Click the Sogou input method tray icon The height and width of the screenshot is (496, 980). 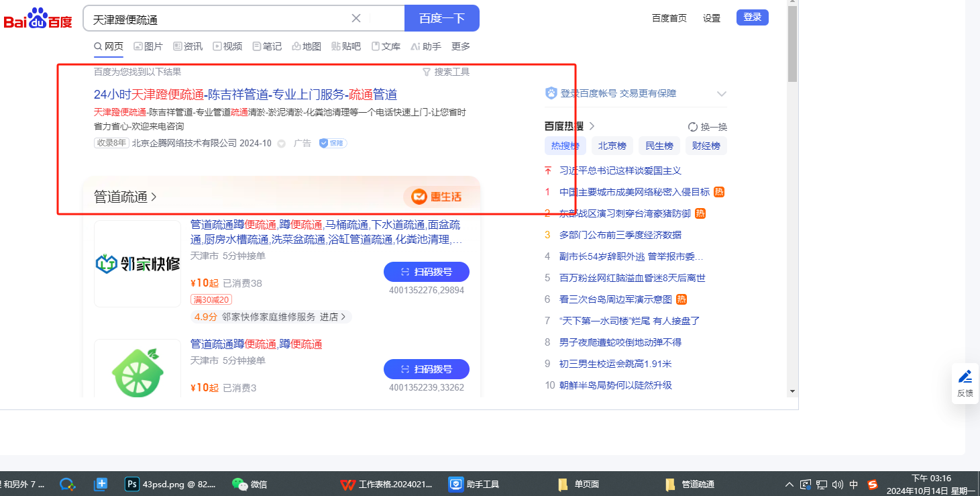tap(872, 484)
